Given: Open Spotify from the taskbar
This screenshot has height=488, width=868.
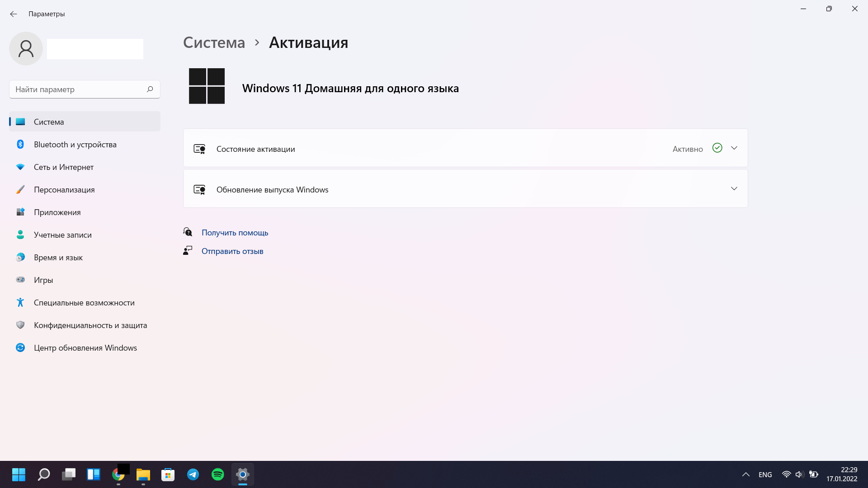Looking at the screenshot, I should [218, 474].
